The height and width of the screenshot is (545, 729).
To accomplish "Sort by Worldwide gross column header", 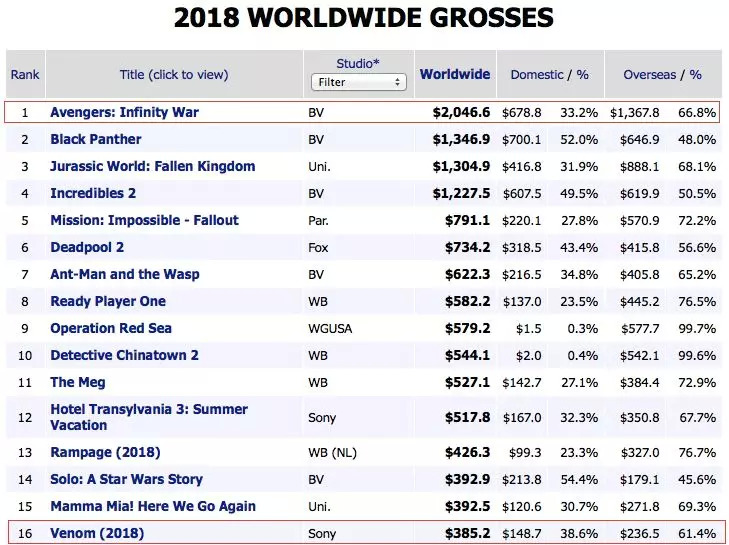I will tap(455, 74).
